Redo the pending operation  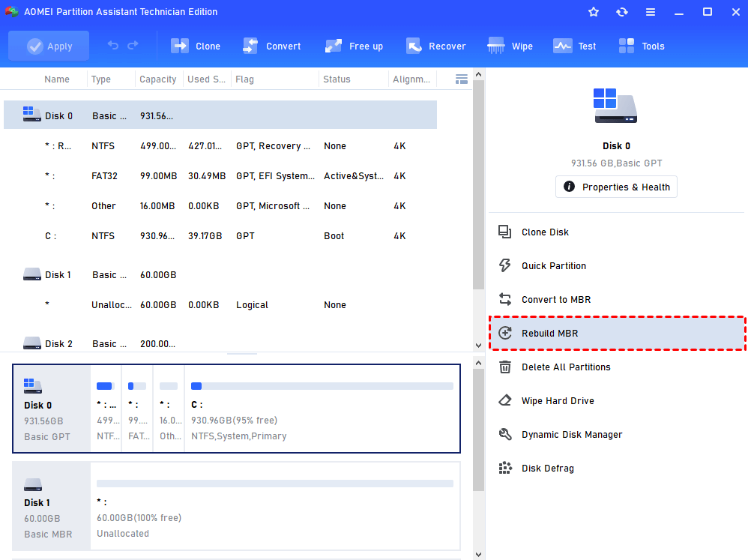[x=133, y=46]
